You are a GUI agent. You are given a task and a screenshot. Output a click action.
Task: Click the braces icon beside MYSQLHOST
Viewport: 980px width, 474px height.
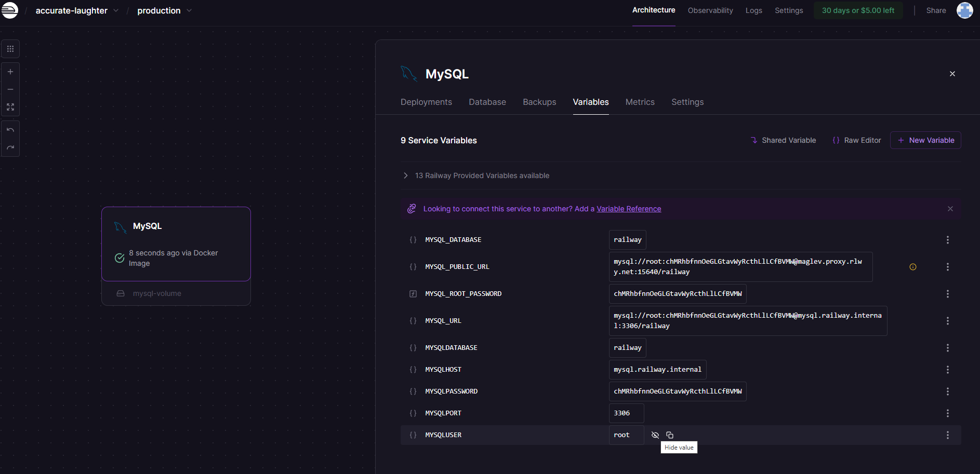tap(413, 370)
